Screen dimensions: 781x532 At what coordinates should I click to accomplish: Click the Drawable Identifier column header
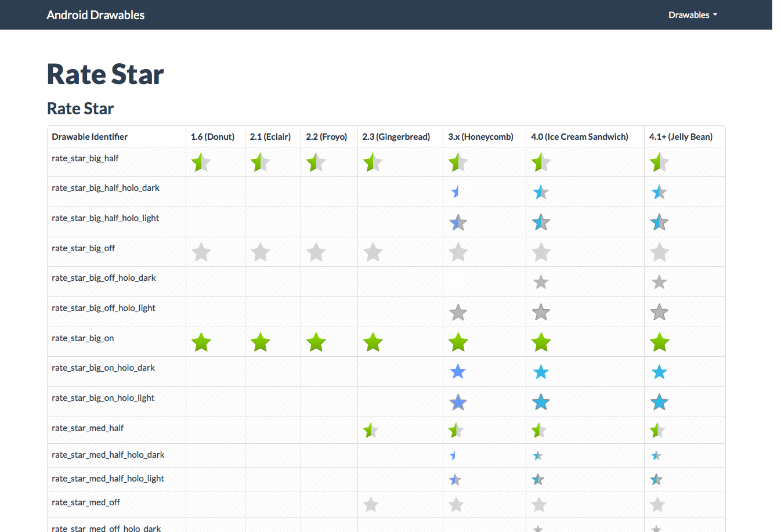90,137
